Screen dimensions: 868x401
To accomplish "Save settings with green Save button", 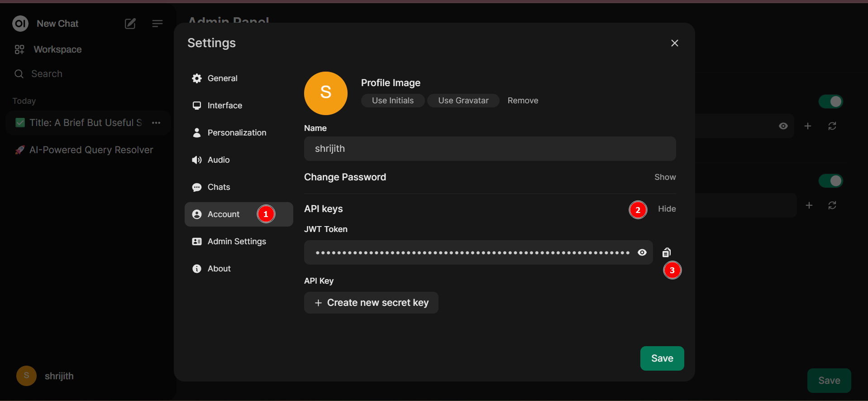I will click(x=662, y=358).
